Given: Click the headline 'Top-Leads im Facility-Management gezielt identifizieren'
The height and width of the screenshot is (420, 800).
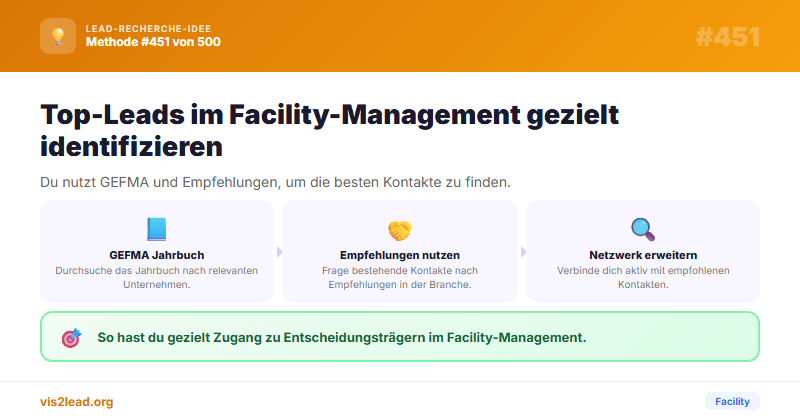Looking at the screenshot, I should click(330, 130).
